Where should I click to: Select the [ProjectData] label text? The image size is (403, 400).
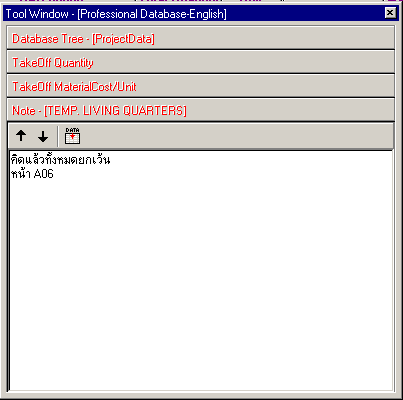(x=123, y=39)
